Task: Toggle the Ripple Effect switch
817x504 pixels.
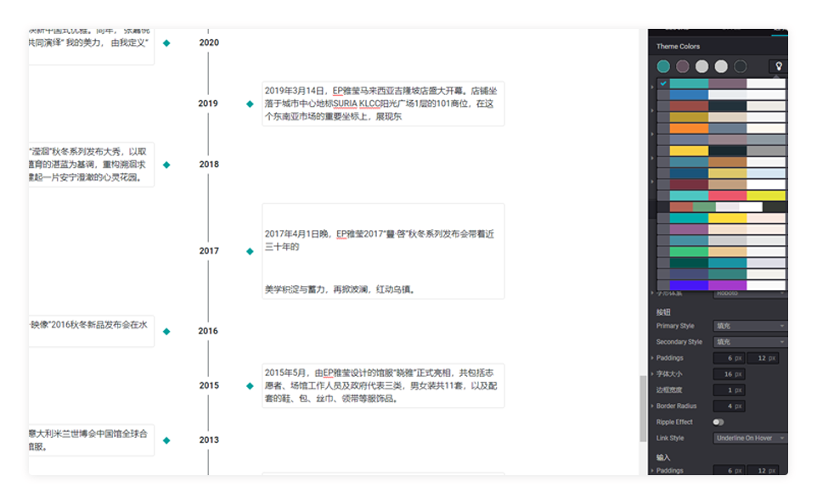Action: (x=718, y=422)
